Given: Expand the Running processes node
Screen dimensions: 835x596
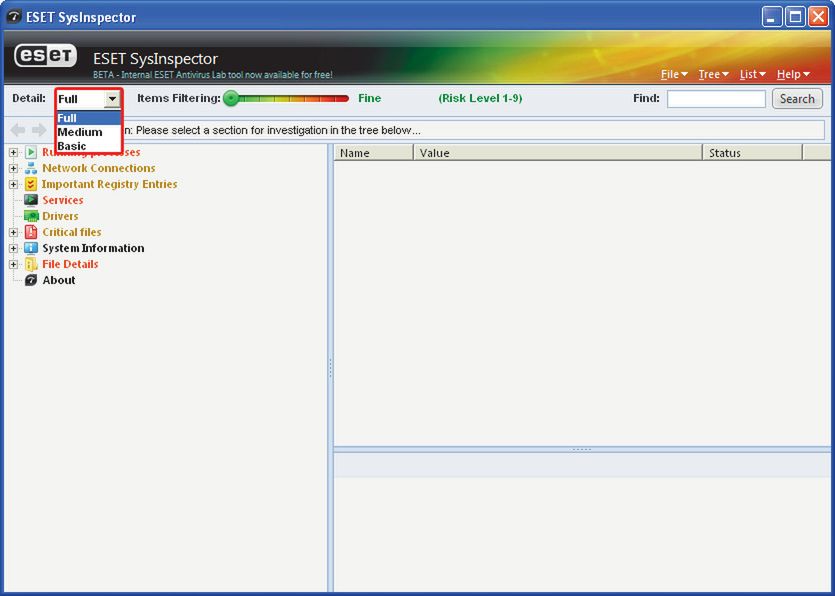Looking at the screenshot, I should tap(13, 152).
